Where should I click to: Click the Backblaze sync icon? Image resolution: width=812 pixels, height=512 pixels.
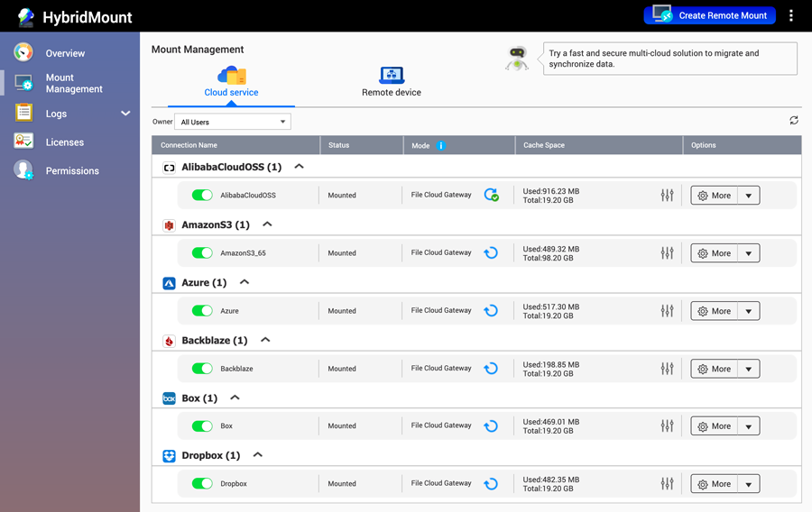(x=491, y=369)
